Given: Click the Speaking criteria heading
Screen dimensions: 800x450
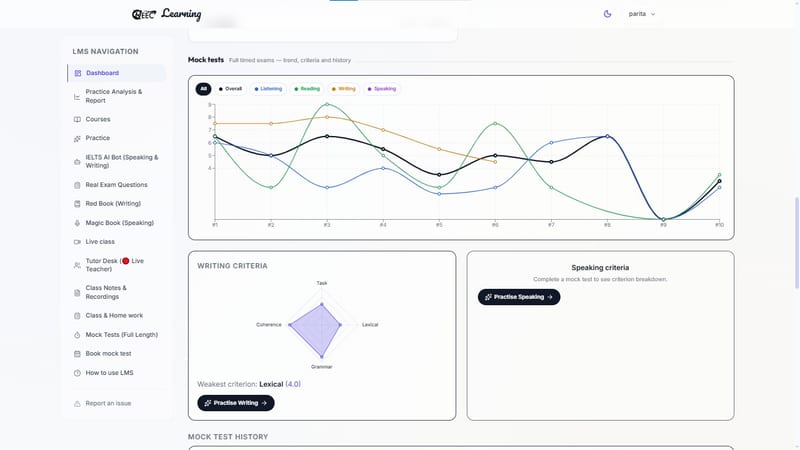Looking at the screenshot, I should [600, 267].
